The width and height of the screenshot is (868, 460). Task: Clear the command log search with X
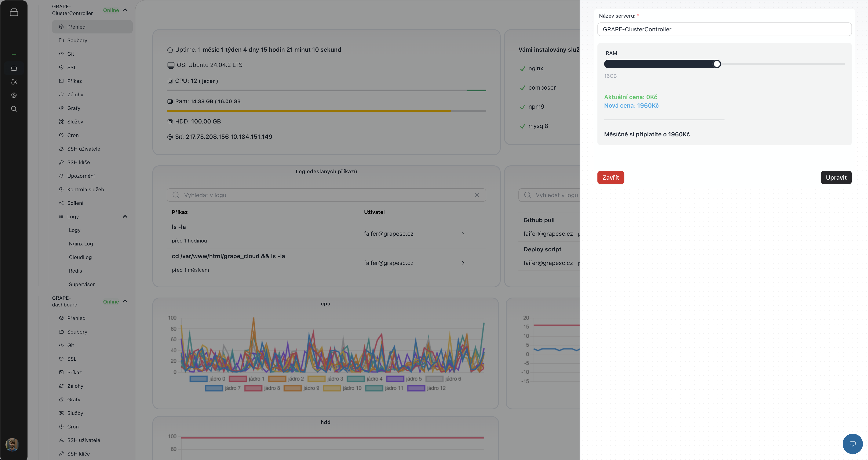pyautogui.click(x=477, y=195)
